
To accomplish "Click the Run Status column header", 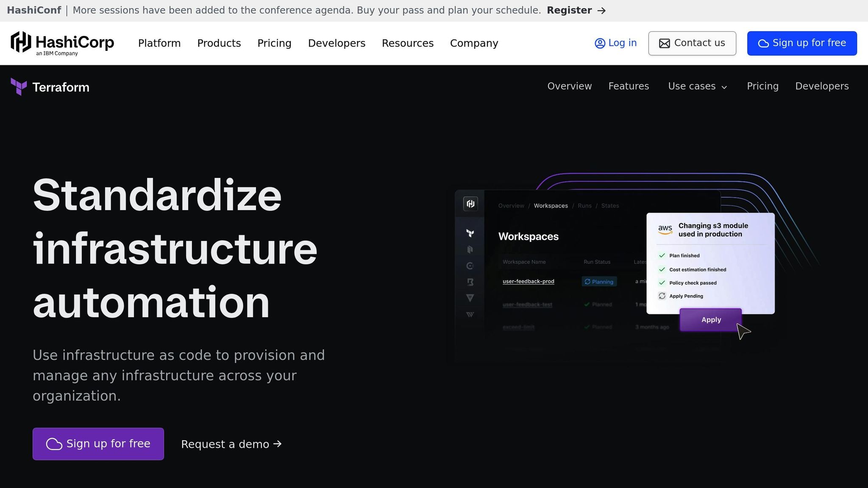I will pos(597,262).
